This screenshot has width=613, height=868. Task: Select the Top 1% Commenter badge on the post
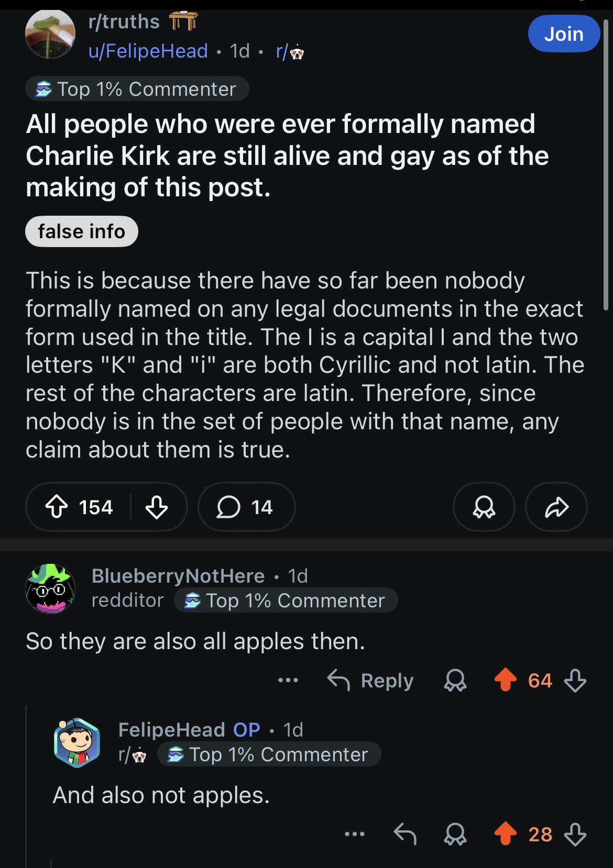(x=137, y=89)
